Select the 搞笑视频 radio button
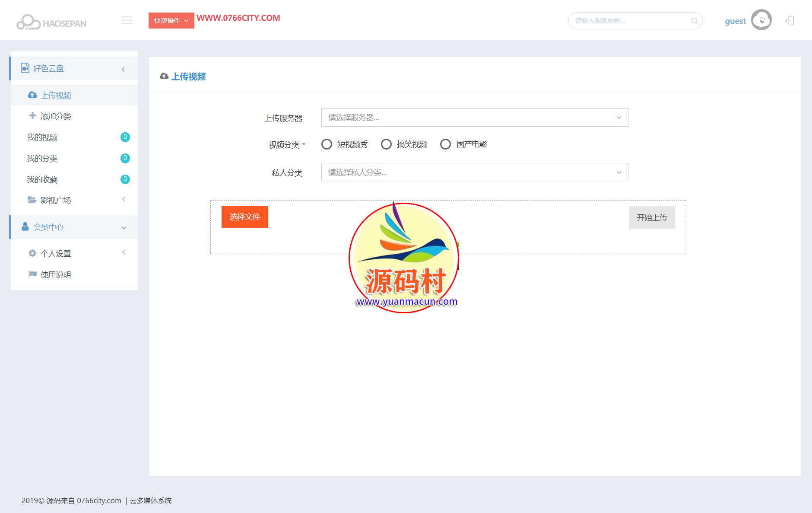The image size is (812, 513). point(386,144)
